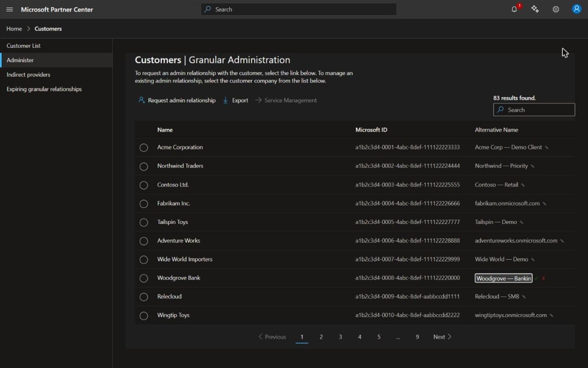This screenshot has height=368, width=588.
Task: Open the Wide World Importers customer
Action: (185, 259)
